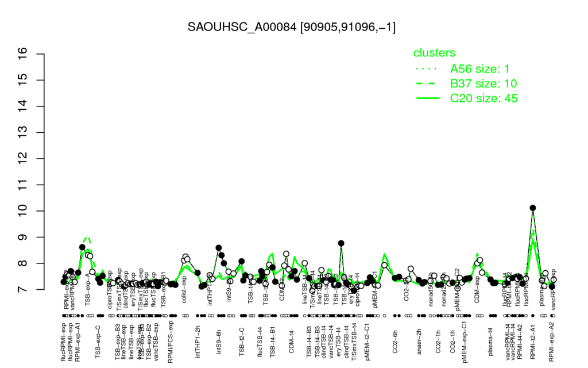588x368 pixels.
Task: Click the highest data point above RPMI-t2-A1
Action: [532, 208]
